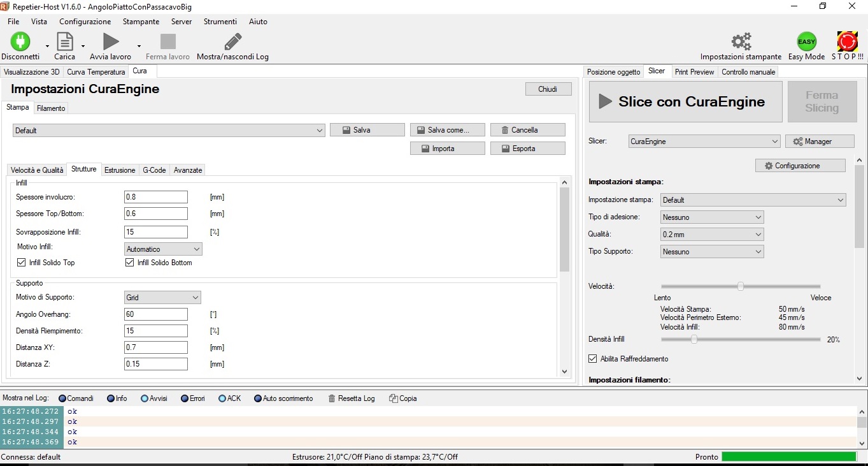Switch to Easy Mode green icon
This screenshot has height=466, width=868.
tap(806, 41)
